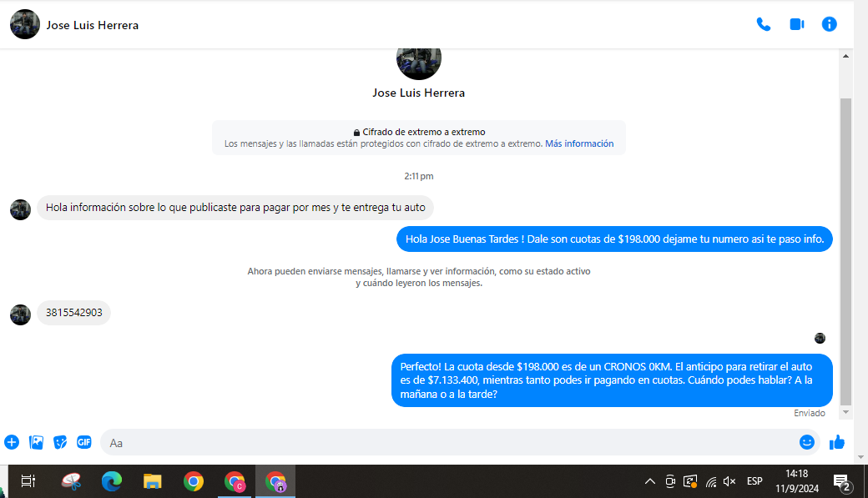Image resolution: width=868 pixels, height=498 pixels.
Task: Open Wi-Fi network settings tray icon
Action: point(711,482)
